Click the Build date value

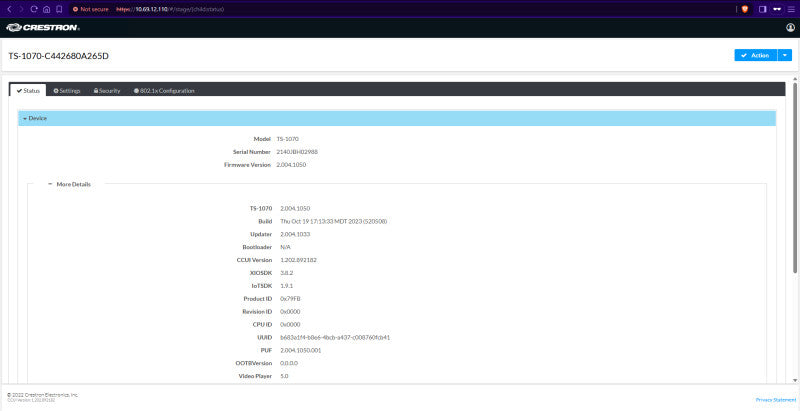pos(334,221)
